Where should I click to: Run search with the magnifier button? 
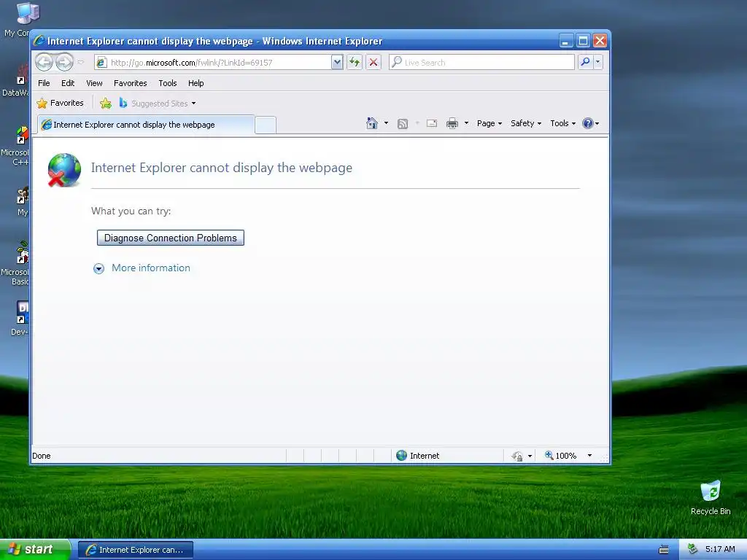click(x=585, y=62)
